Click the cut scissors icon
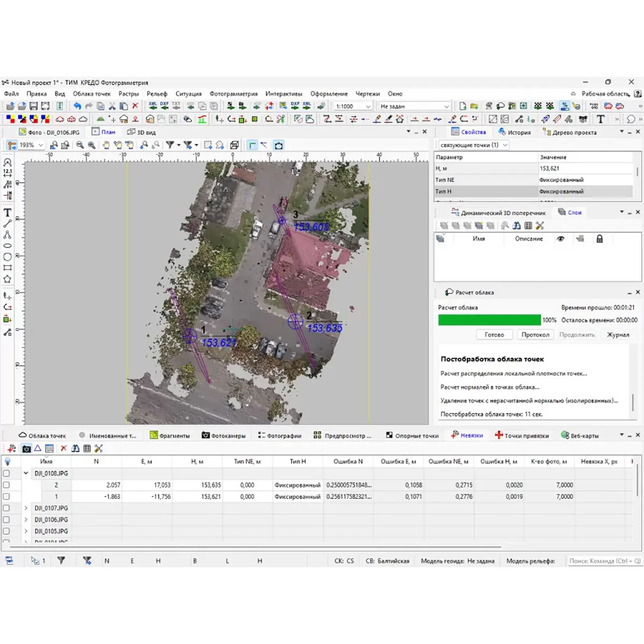The width and height of the screenshot is (644, 644). pos(112,106)
